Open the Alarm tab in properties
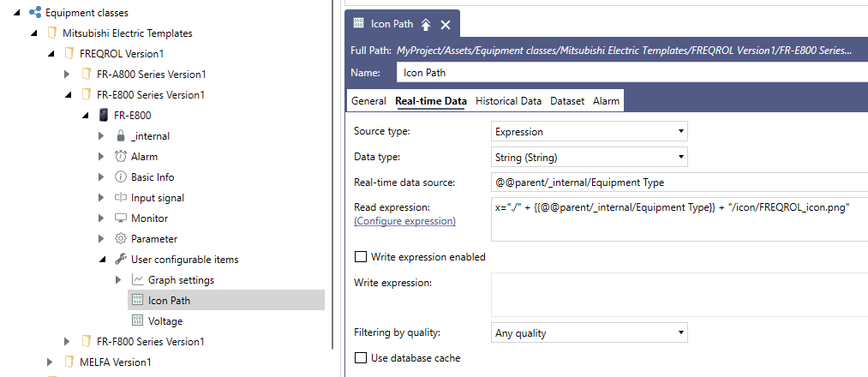 point(606,101)
